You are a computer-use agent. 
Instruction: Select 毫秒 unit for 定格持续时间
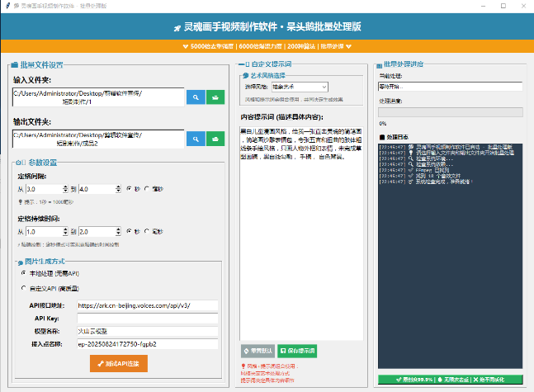pyautogui.click(x=146, y=232)
